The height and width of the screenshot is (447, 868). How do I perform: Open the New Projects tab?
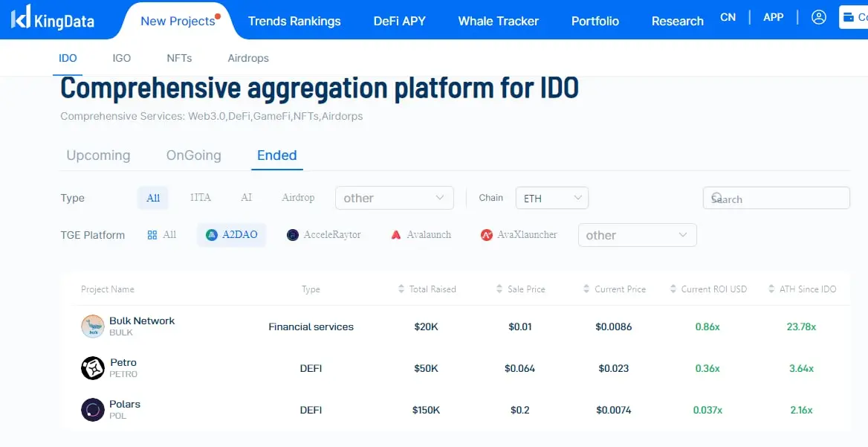[178, 21]
